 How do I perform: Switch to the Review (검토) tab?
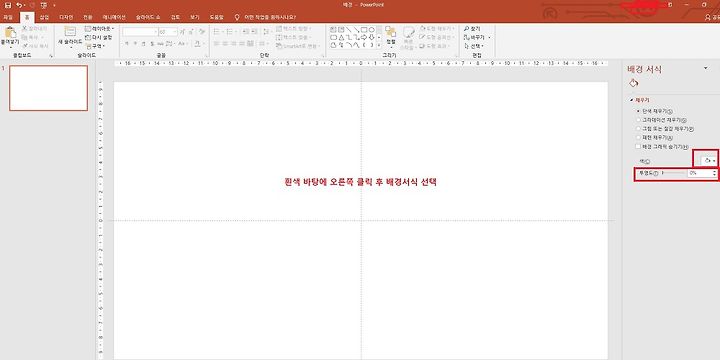(x=175, y=17)
